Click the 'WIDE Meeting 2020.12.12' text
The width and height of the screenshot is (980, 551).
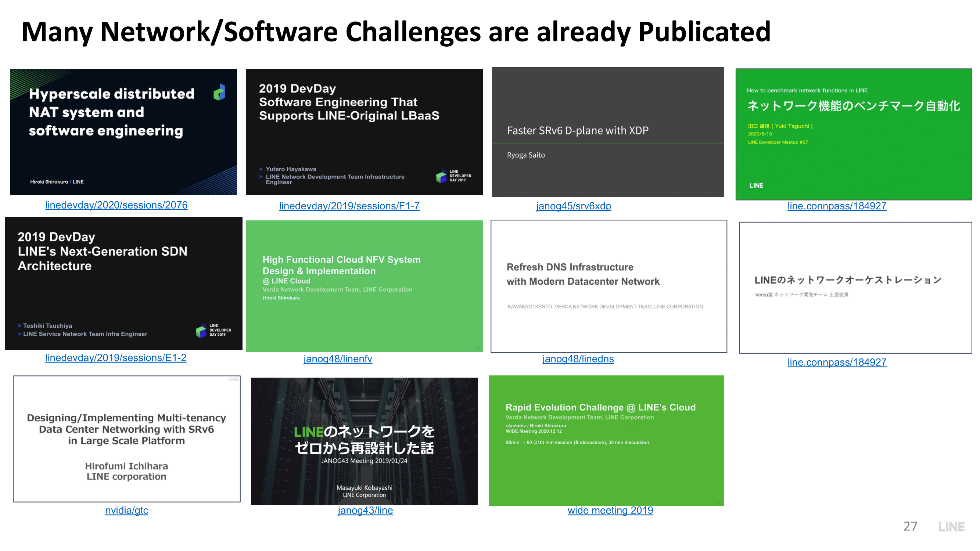click(534, 431)
